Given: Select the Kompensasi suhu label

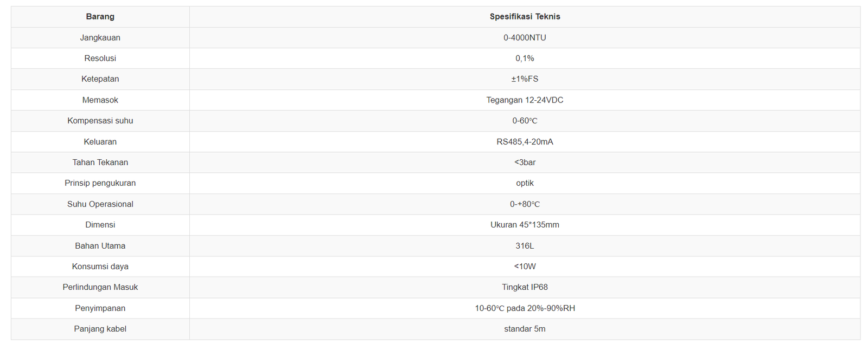Looking at the screenshot, I should 100,121.
